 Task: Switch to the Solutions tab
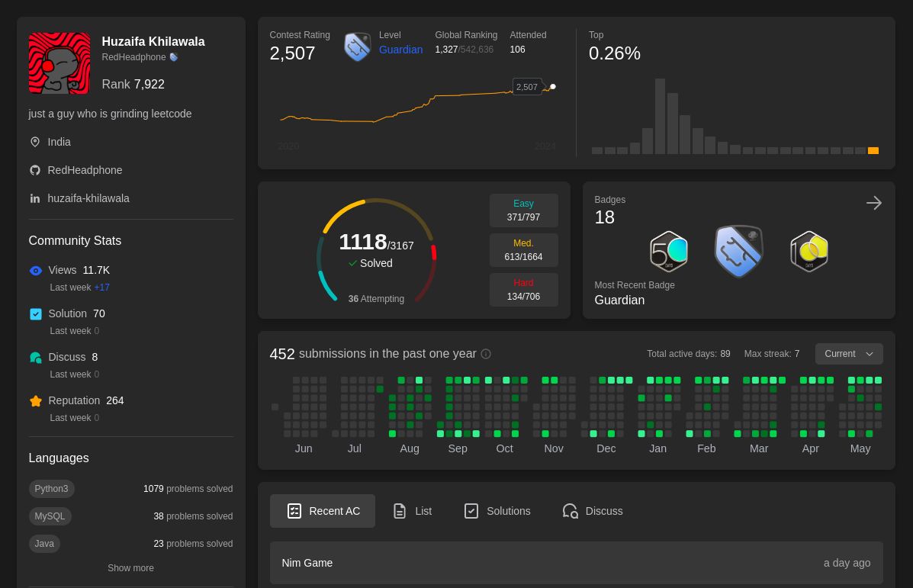click(x=497, y=511)
